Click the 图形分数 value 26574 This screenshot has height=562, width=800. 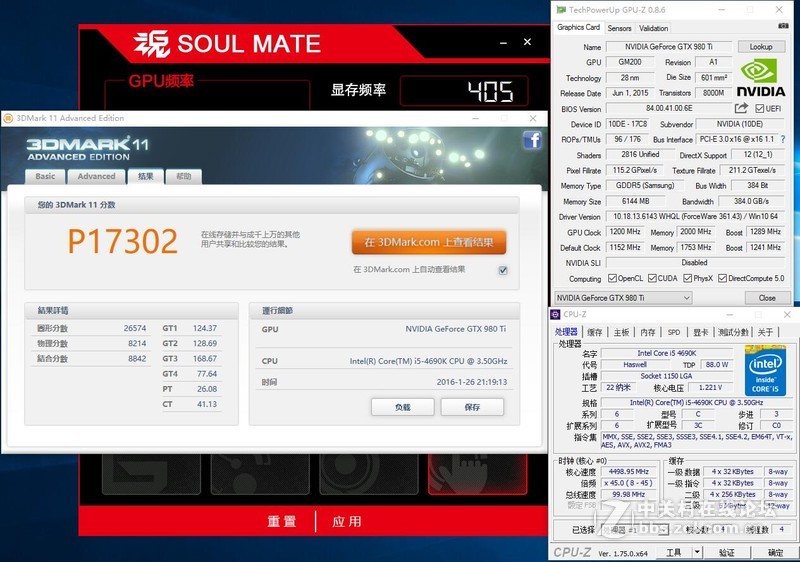coord(135,328)
